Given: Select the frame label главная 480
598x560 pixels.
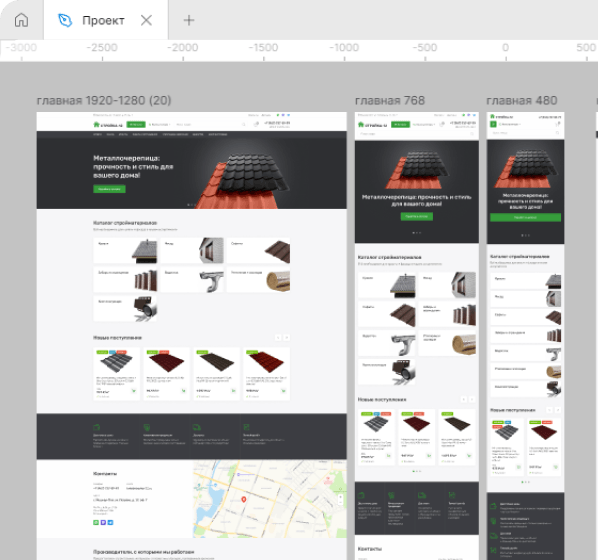Looking at the screenshot, I should [x=522, y=100].
